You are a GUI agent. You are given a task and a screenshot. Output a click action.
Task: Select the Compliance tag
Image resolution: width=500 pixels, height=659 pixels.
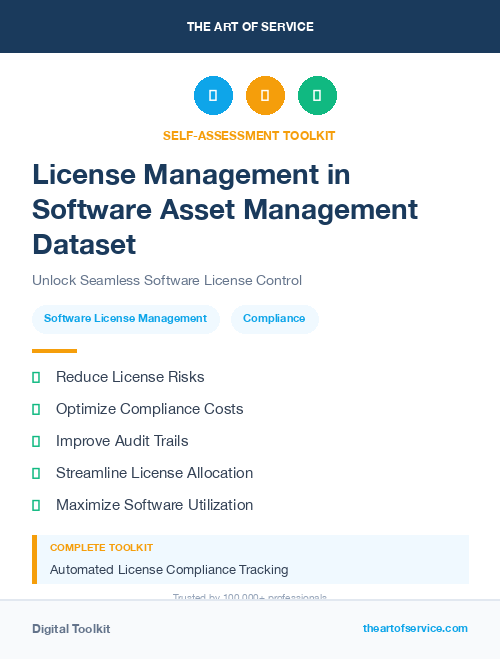click(274, 319)
